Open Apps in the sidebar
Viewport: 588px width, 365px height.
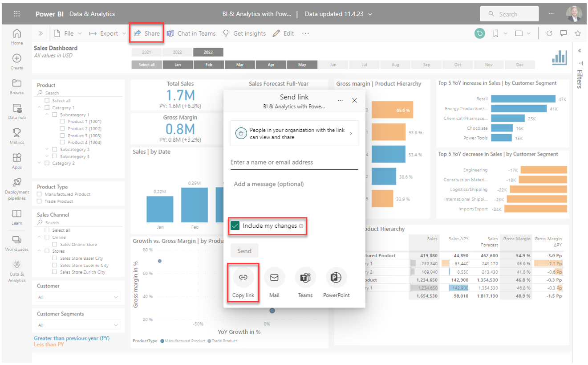pyautogui.click(x=16, y=161)
